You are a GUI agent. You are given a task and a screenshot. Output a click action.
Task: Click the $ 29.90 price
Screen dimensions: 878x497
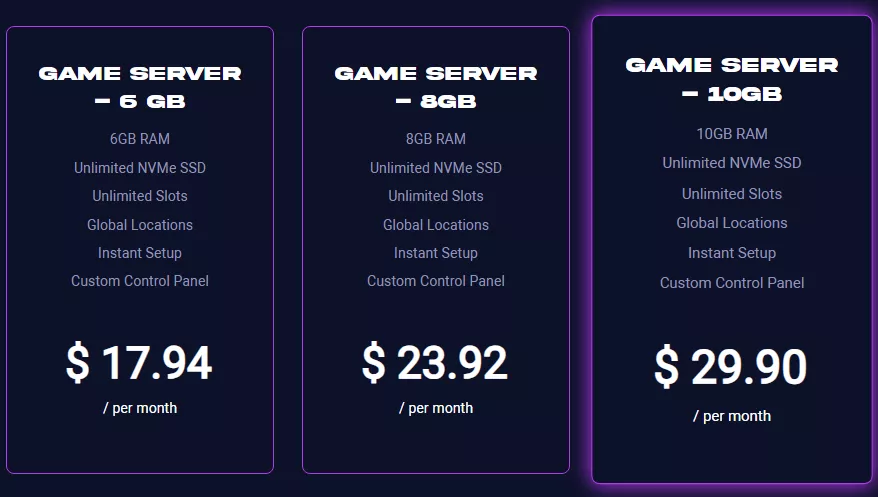tap(731, 367)
